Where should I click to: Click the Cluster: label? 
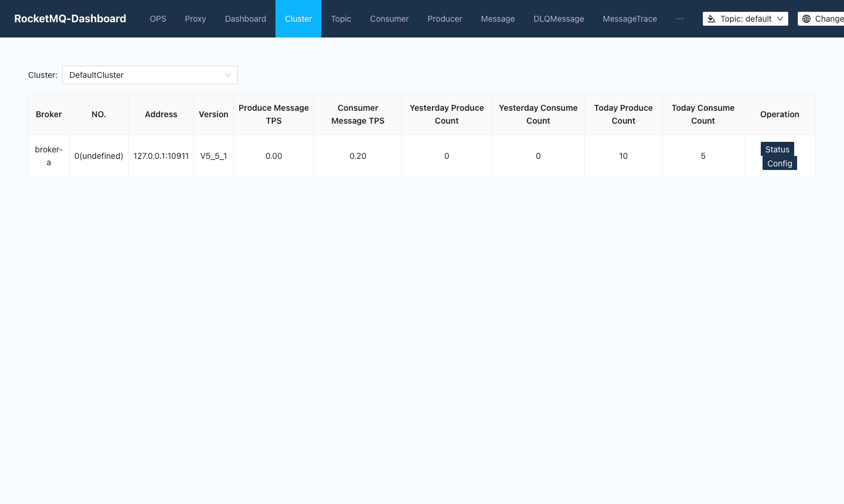coord(43,75)
